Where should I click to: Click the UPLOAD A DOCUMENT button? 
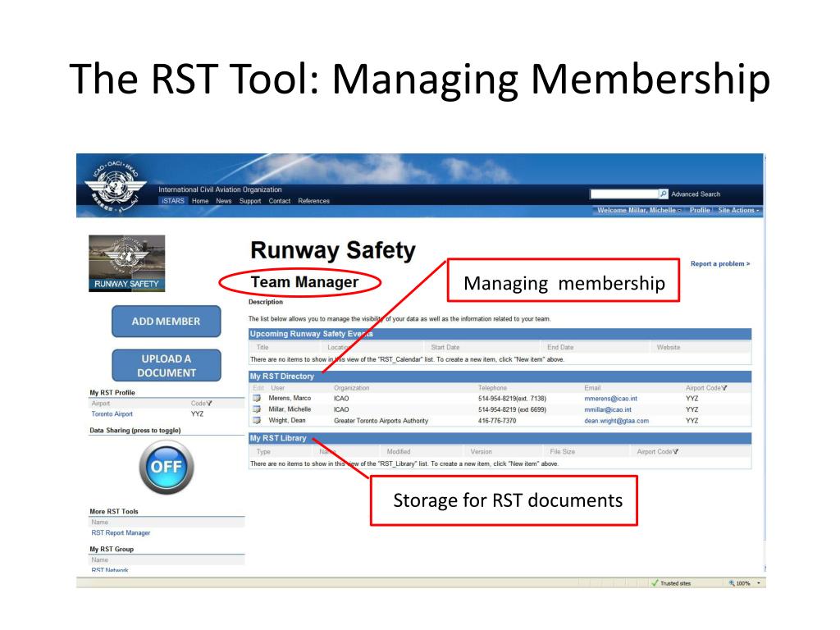point(166,365)
